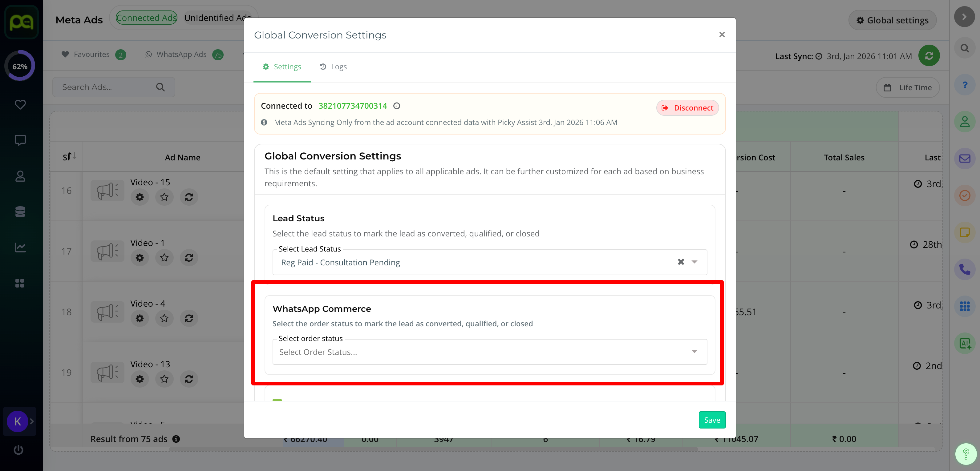Click the resync icon for Video - 4
Viewport: 980px width, 471px height.
(x=189, y=319)
